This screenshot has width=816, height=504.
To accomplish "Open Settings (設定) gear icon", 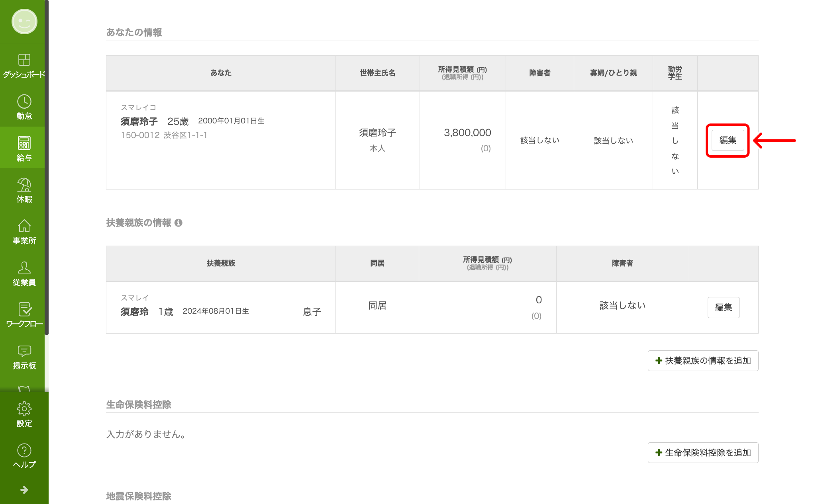I will click(x=24, y=414).
